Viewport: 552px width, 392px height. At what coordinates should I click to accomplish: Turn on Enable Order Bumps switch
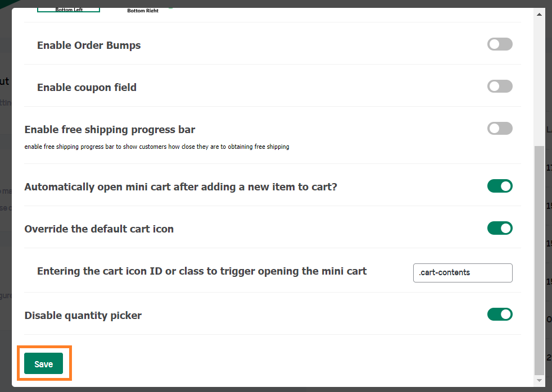[500, 44]
